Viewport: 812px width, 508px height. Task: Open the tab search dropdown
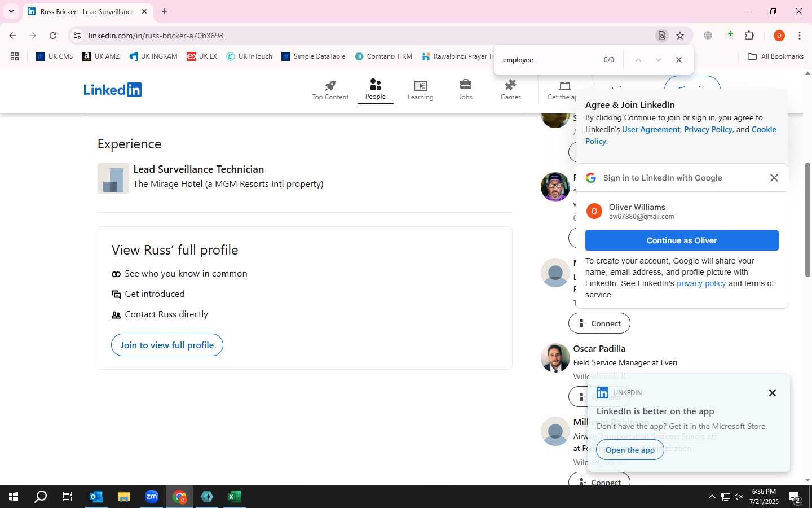[11, 11]
